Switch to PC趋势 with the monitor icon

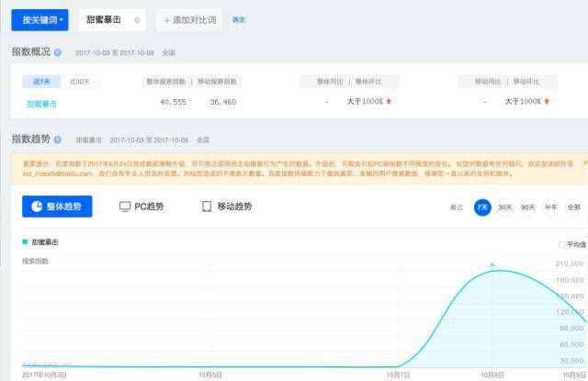(x=141, y=207)
